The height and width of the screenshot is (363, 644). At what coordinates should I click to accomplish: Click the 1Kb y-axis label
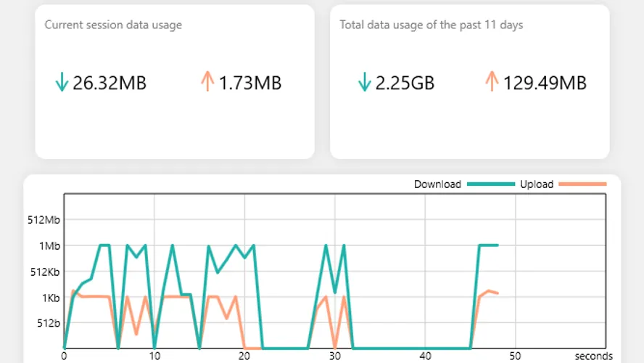[x=50, y=298]
